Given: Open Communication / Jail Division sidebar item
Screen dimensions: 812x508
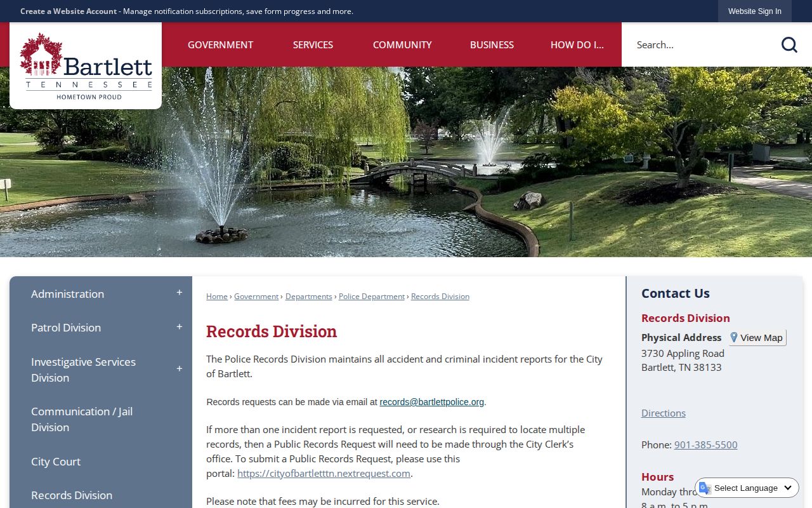Looking at the screenshot, I should click(x=82, y=419).
